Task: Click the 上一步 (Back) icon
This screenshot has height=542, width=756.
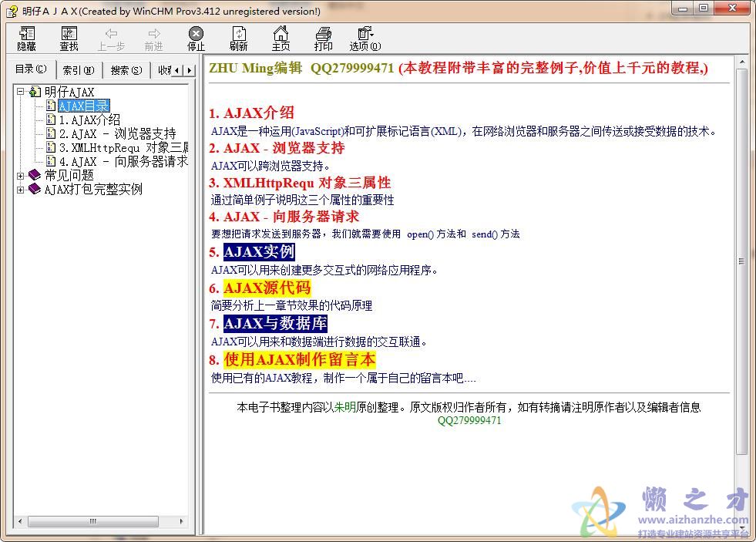Action: [x=111, y=37]
